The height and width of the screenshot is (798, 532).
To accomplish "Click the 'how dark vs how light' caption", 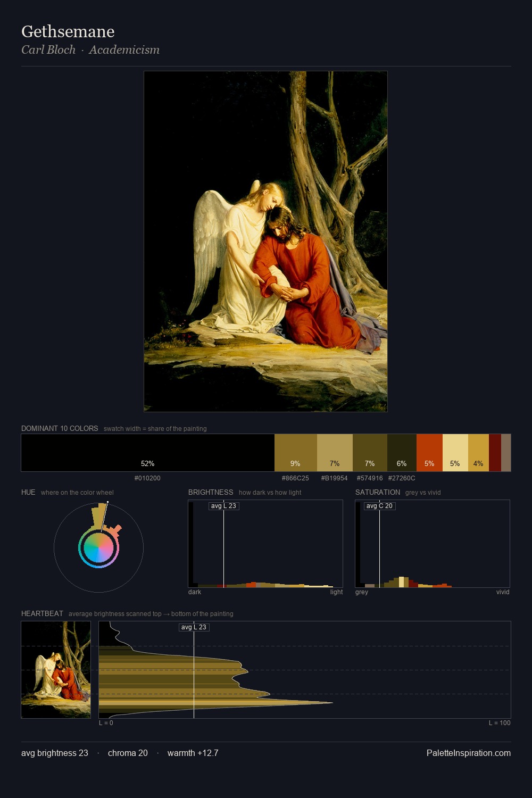I will click(x=270, y=493).
